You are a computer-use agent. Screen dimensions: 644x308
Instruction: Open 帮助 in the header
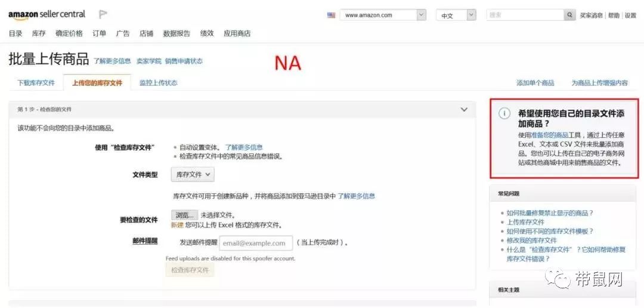(x=614, y=15)
